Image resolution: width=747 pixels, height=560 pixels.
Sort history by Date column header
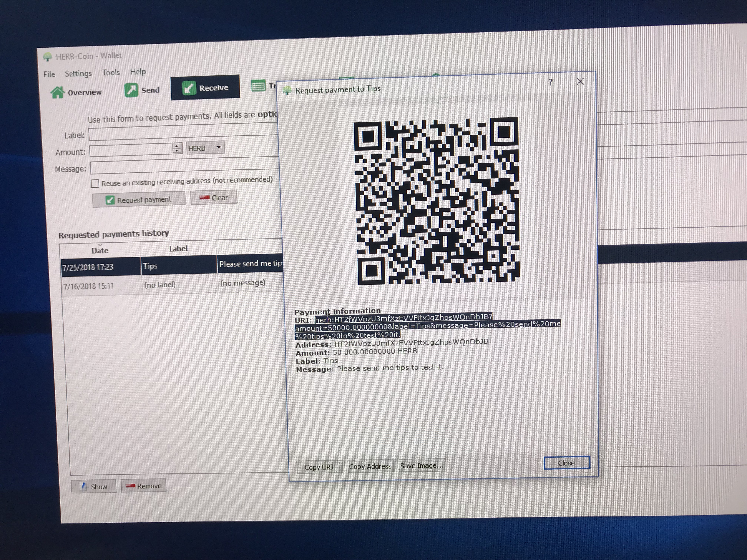[100, 251]
